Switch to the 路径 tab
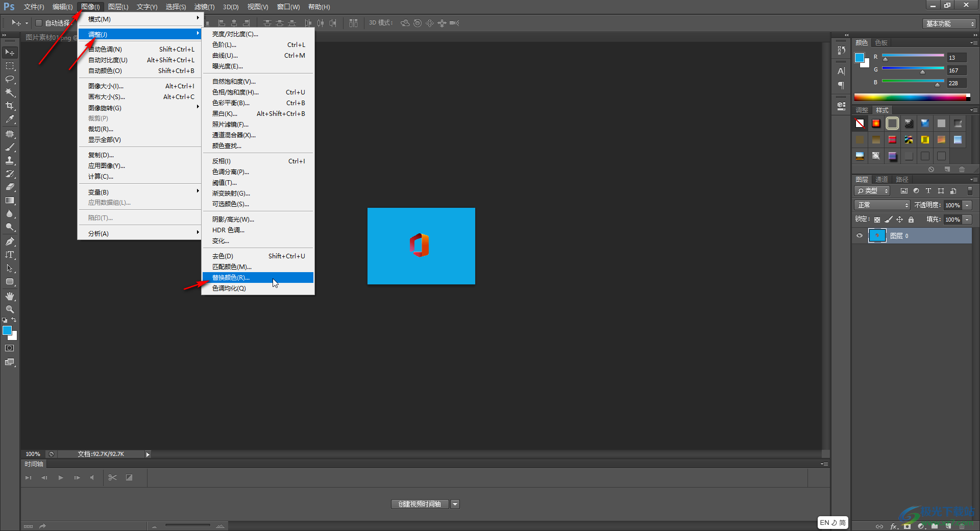Screen dimensions: 980x531 pyautogui.click(x=902, y=179)
